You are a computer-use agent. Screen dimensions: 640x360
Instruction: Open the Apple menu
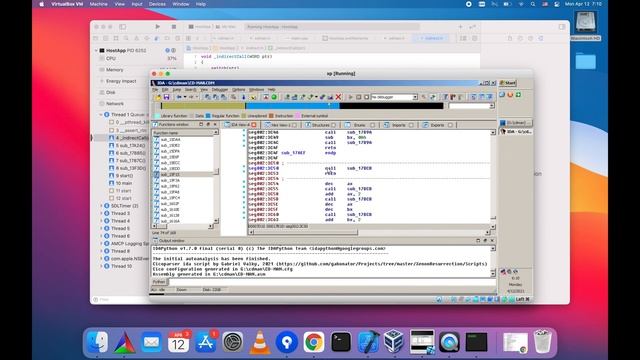click(x=41, y=4)
